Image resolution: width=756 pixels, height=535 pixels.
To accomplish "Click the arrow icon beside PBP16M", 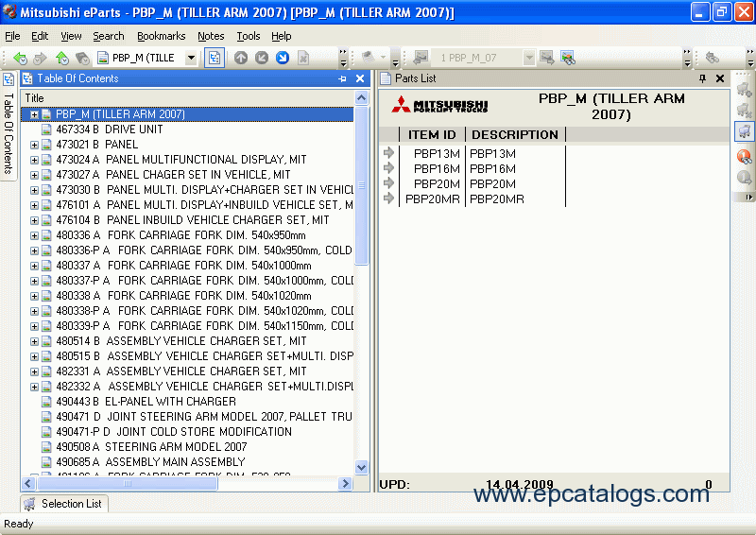I will (388, 168).
